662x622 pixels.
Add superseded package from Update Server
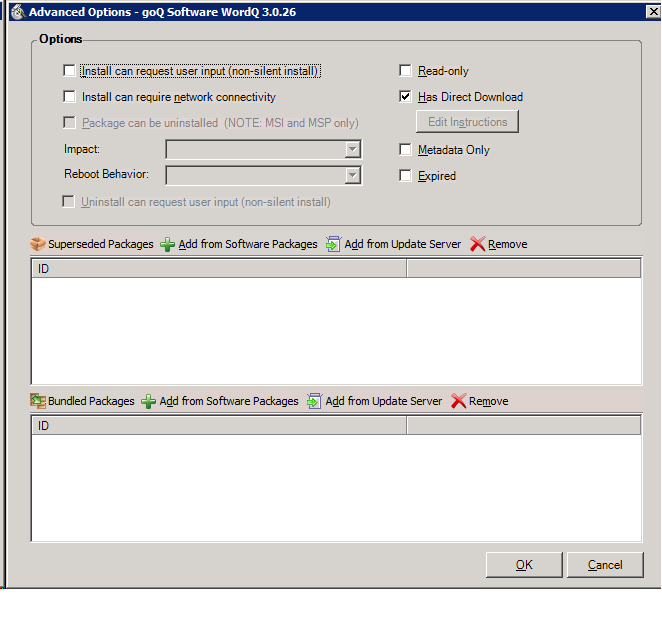(402, 244)
